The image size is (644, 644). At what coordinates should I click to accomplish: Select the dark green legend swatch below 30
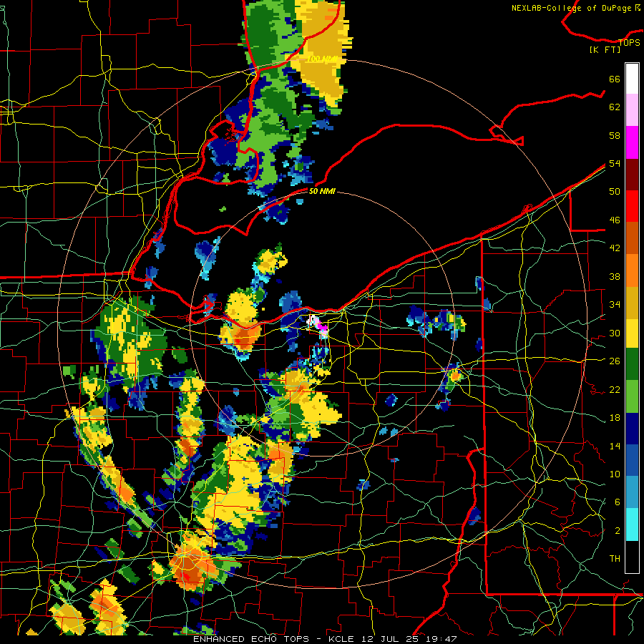tap(632, 364)
